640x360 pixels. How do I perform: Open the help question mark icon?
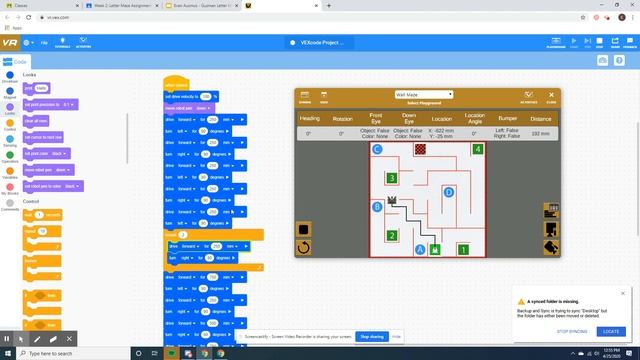point(619,60)
